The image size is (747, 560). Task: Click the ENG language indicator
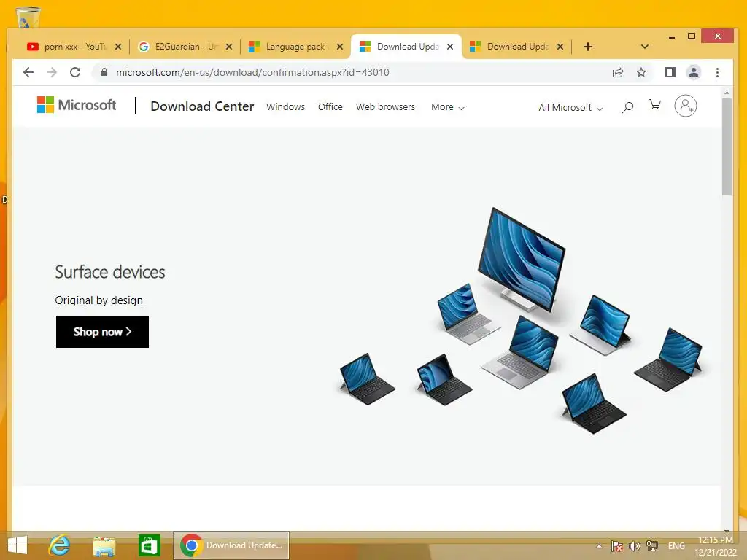click(x=676, y=546)
